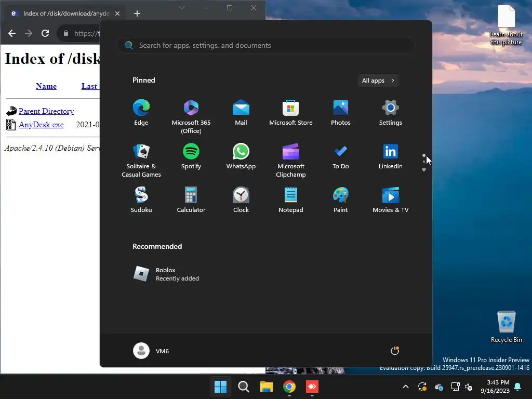Screen dimensions: 532x399
Task: Launch the To Do app
Action: 341,156
